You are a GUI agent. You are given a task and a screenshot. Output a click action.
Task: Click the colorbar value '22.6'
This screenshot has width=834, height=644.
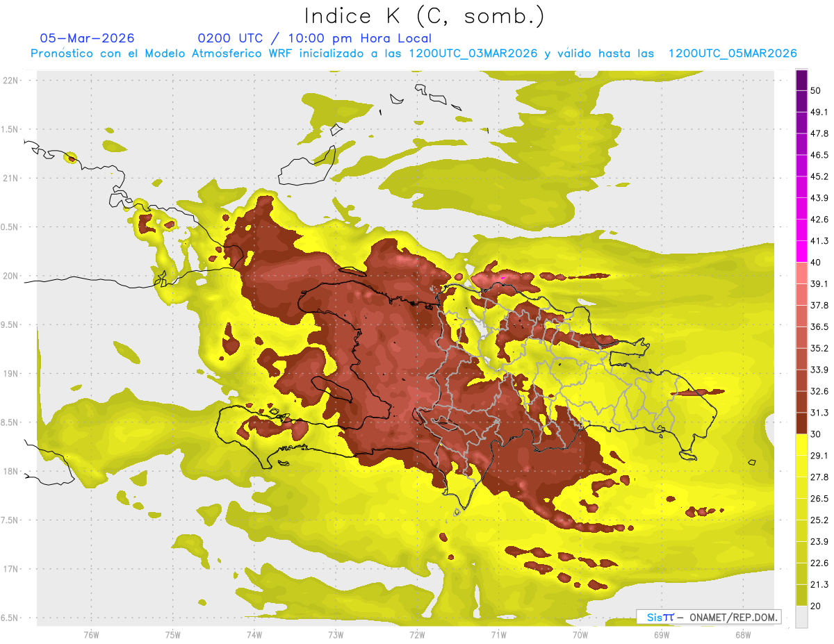[x=819, y=563]
